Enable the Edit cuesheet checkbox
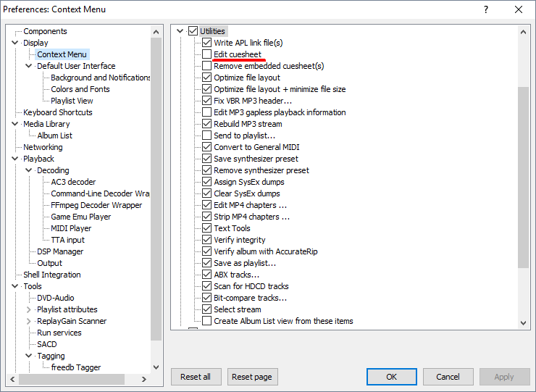Viewport: 536px width, 392px height. [x=207, y=54]
